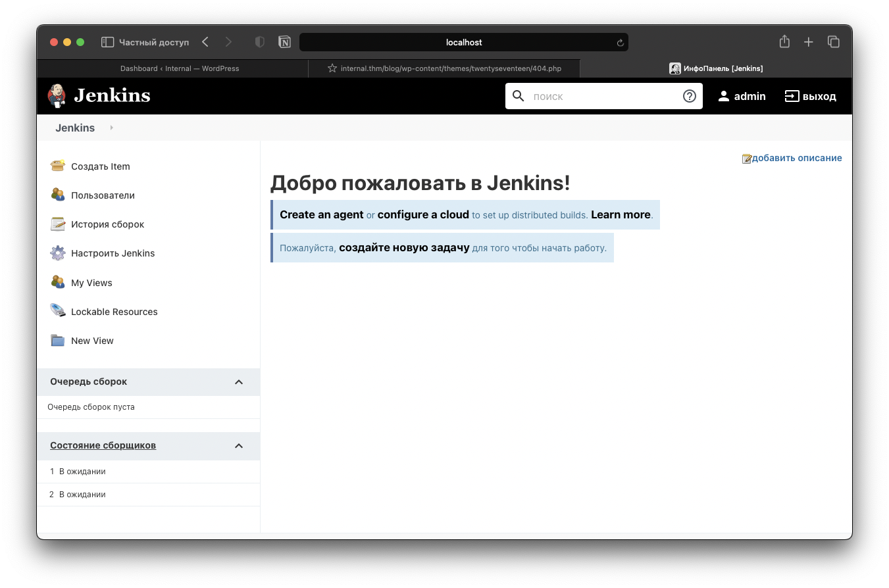Screen dimensions: 889x588
Task: Click the search help question mark icon
Action: (x=689, y=96)
